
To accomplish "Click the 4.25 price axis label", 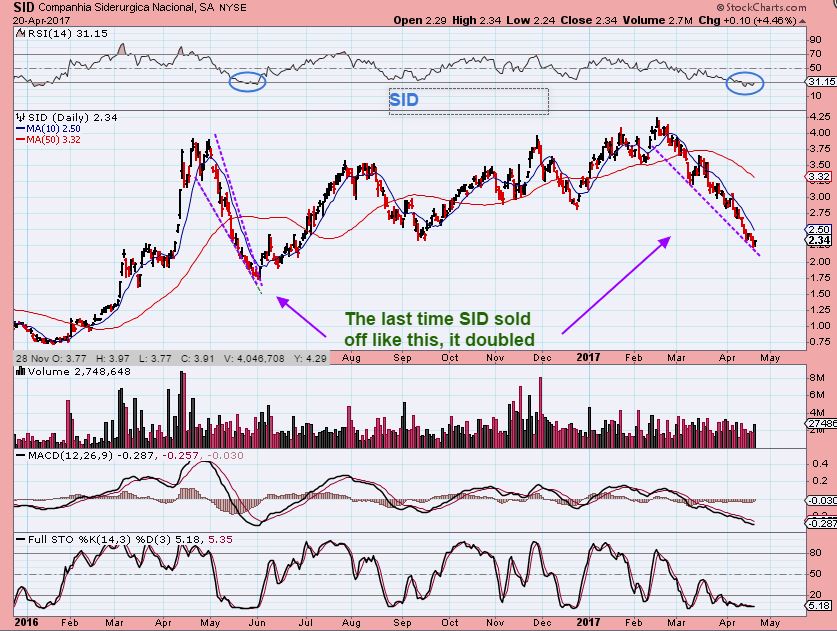I will point(819,117).
